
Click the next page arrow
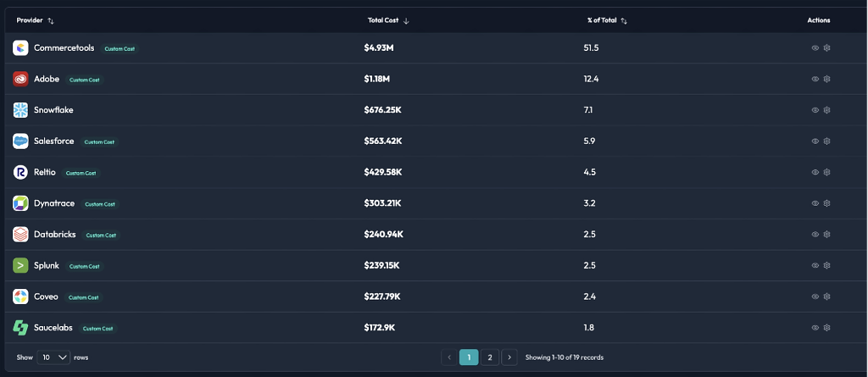tap(509, 358)
